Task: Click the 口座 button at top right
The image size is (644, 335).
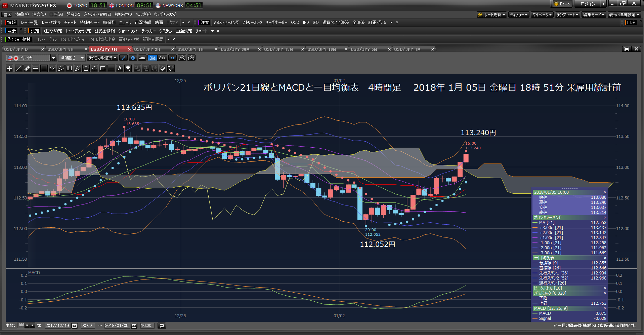Action: [632, 23]
